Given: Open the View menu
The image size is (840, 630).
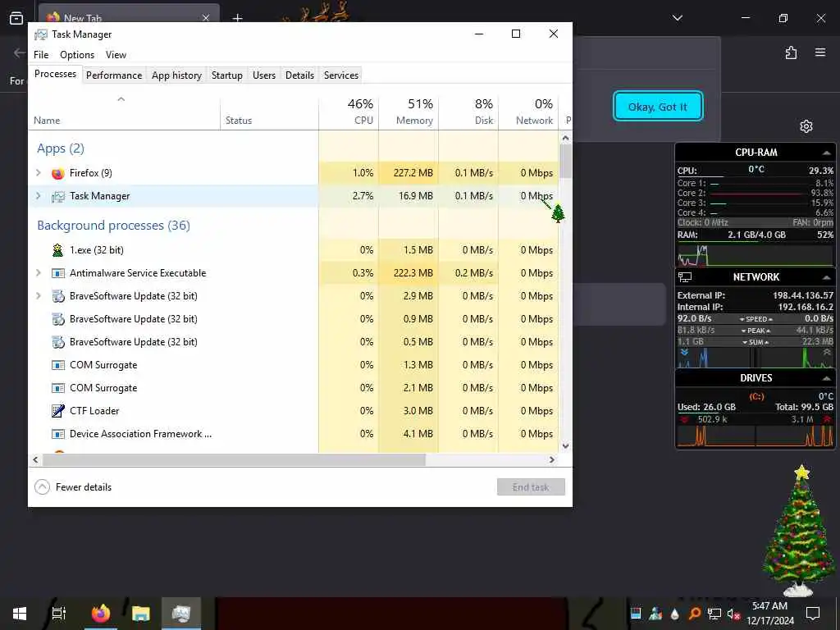Looking at the screenshot, I should pyautogui.click(x=116, y=55).
